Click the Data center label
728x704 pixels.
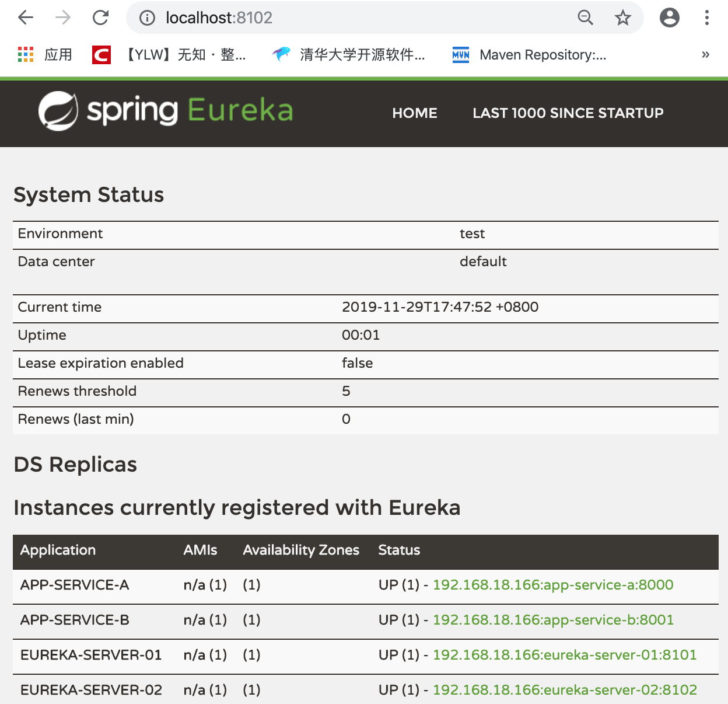point(56,262)
